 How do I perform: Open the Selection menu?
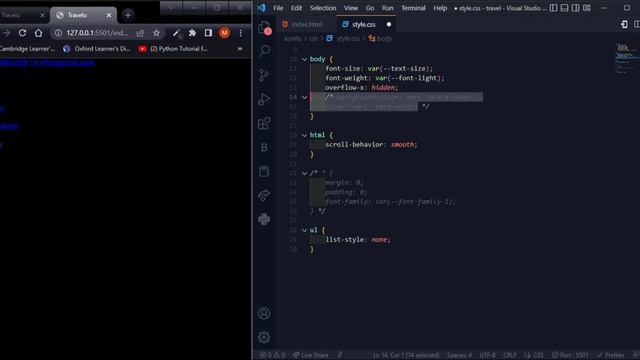pyautogui.click(x=323, y=8)
